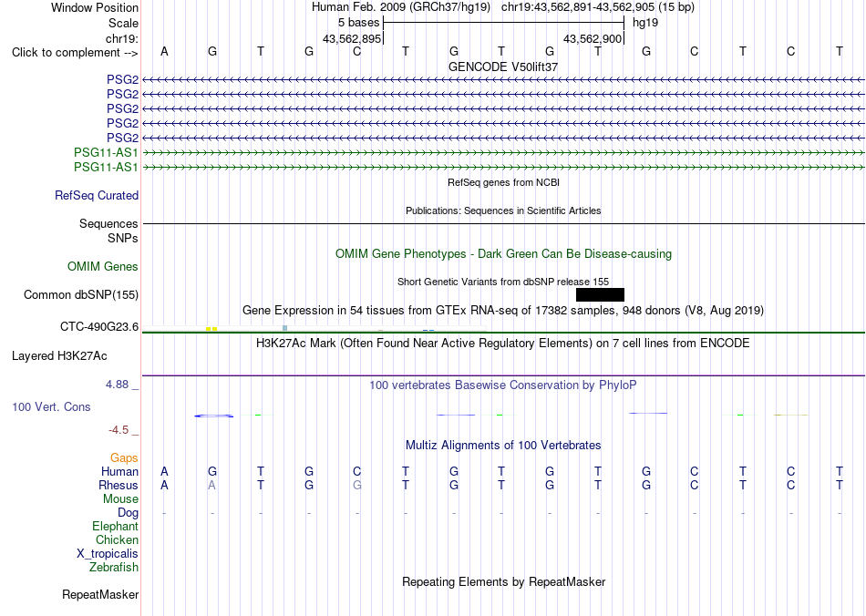Select the Zebrafish species row label

click(114, 568)
